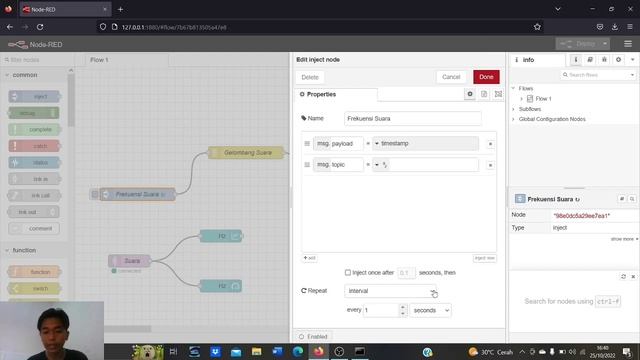Collapse the common palette category

coord(24,75)
